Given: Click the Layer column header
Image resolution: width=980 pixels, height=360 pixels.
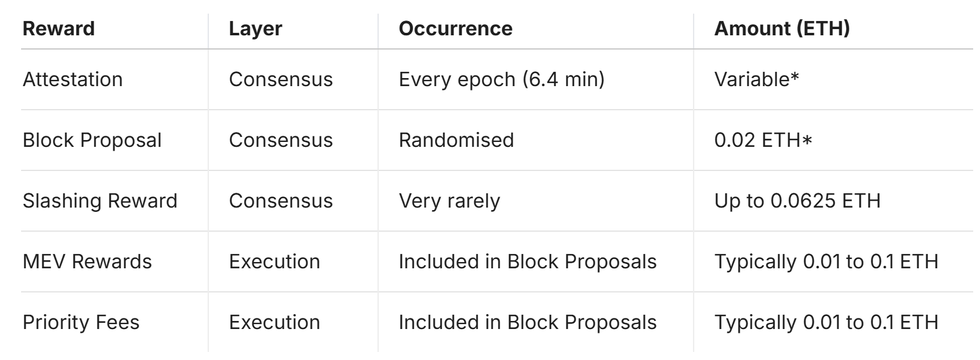Looking at the screenshot, I should coord(255,29).
